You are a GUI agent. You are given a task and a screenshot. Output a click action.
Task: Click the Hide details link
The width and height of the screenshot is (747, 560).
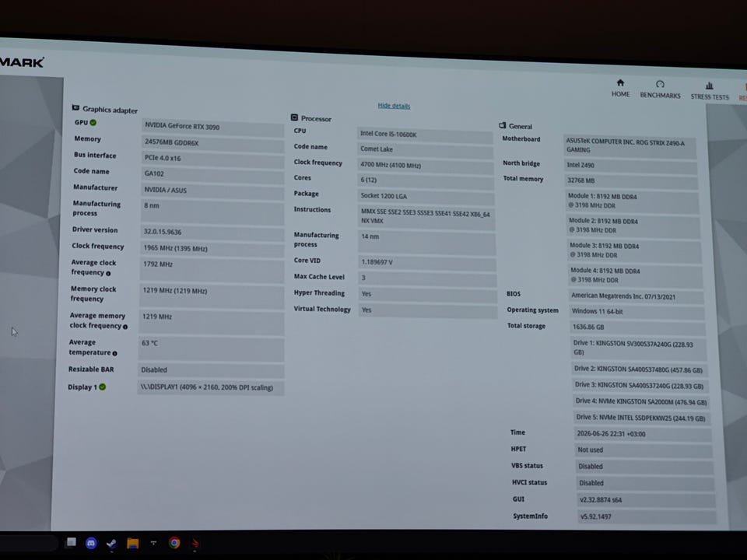point(394,106)
